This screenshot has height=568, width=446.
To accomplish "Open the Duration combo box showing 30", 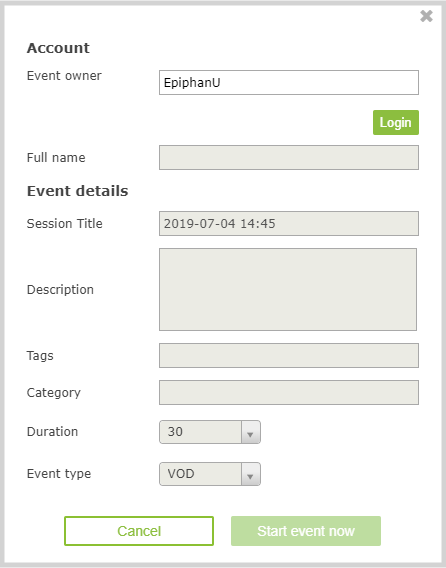I will pos(210,432).
